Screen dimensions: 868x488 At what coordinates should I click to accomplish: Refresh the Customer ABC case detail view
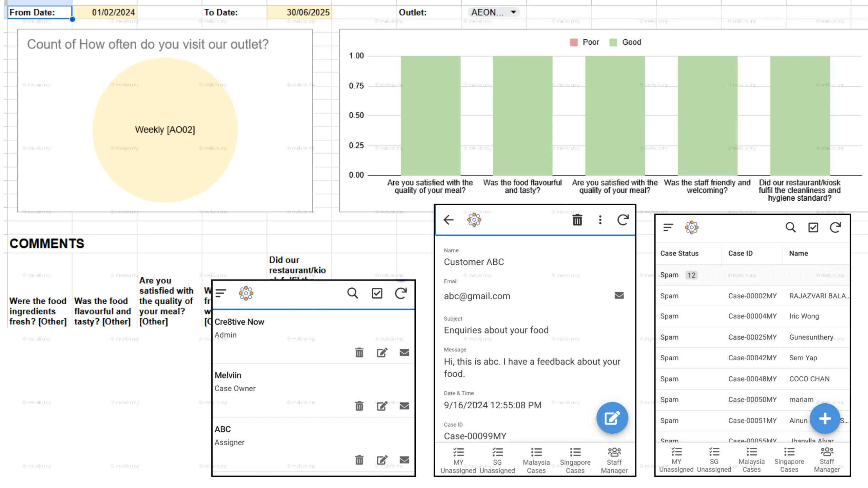point(623,220)
